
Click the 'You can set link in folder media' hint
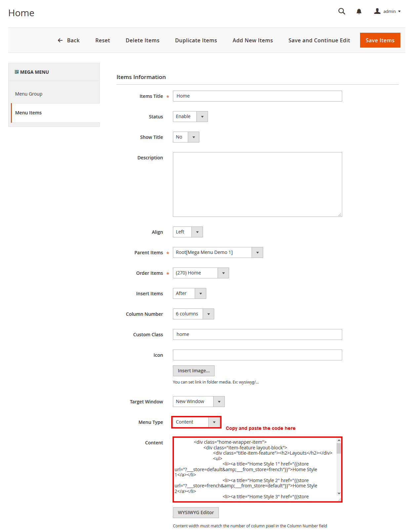click(x=216, y=382)
